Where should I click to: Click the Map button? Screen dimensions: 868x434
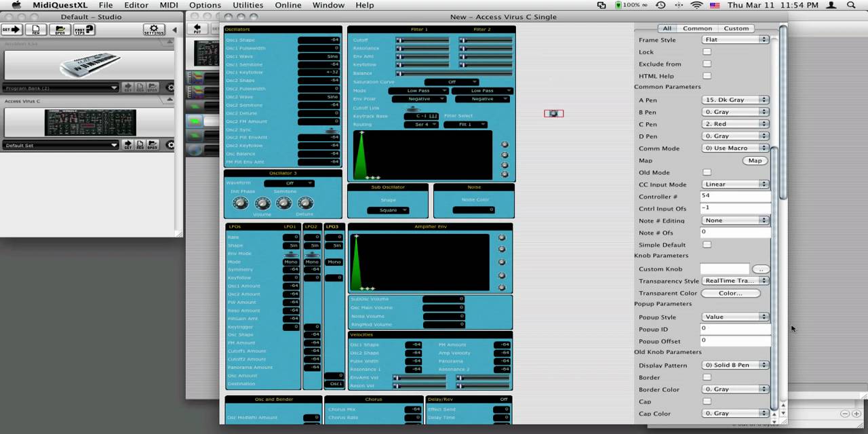pos(755,161)
